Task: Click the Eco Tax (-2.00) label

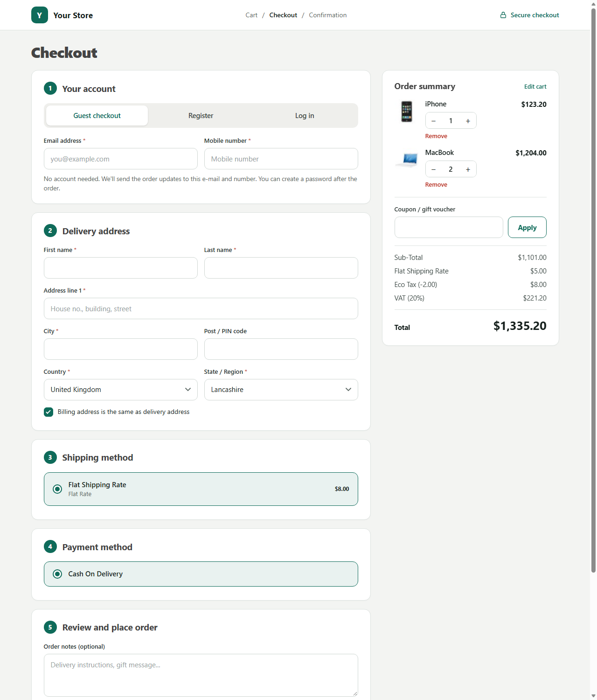Action: pos(416,285)
